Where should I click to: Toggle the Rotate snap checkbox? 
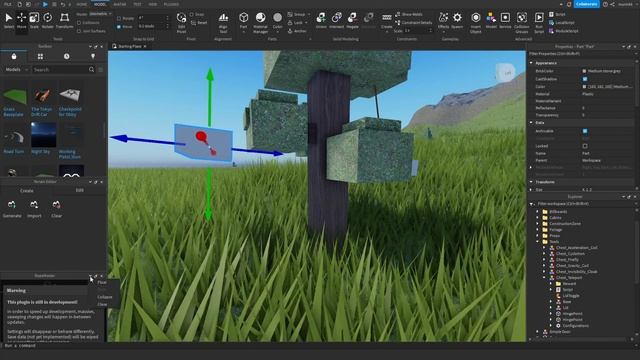(119, 18)
